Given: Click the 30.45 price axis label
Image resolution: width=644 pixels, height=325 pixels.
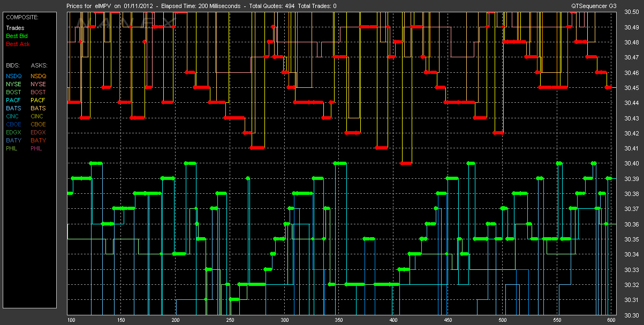Looking at the screenshot, I should click(631, 88).
